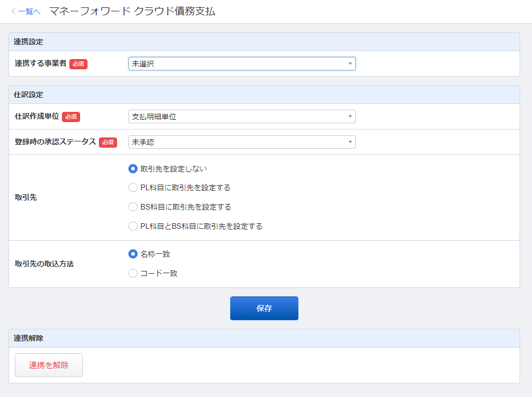532x397 pixels.
Task: Click the 取引先の取込方法 row label
Action: (x=44, y=264)
